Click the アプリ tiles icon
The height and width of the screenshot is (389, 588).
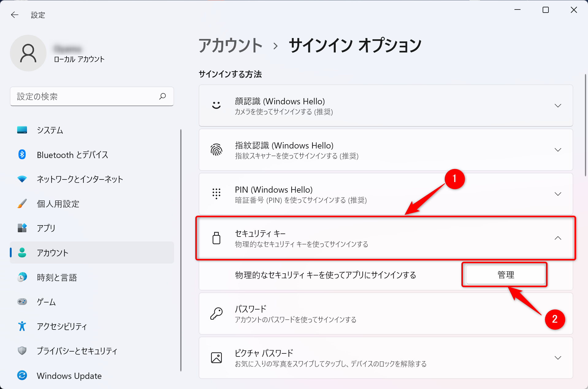[22, 228]
